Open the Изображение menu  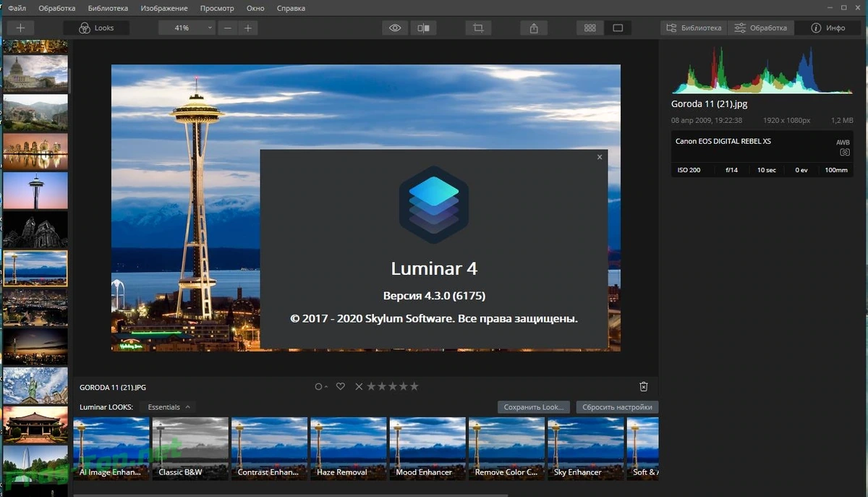pos(164,8)
